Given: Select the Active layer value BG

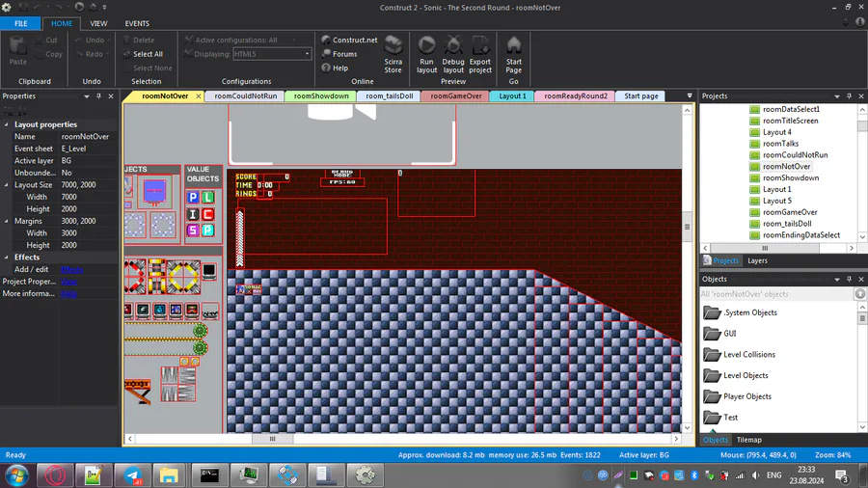Looking at the screenshot, I should tap(67, 161).
